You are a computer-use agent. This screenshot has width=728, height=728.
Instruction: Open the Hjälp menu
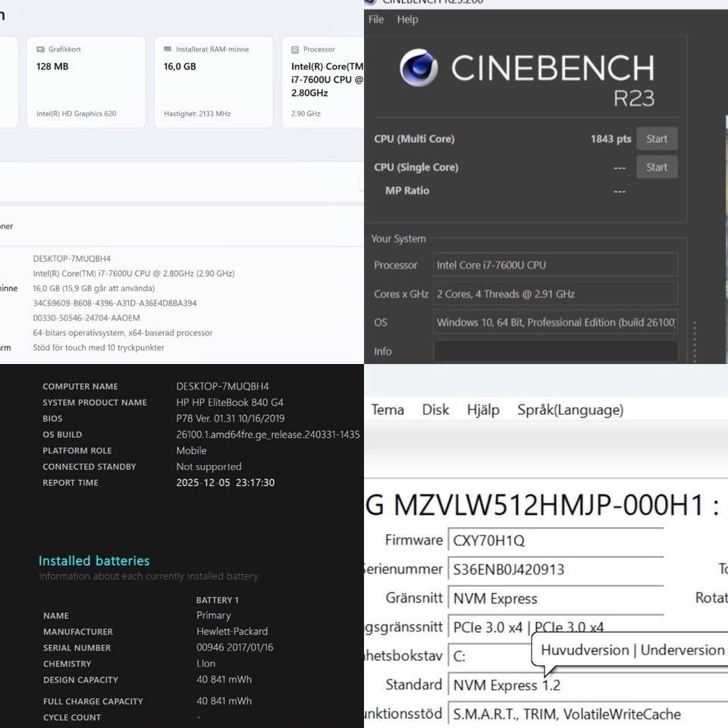(x=483, y=410)
